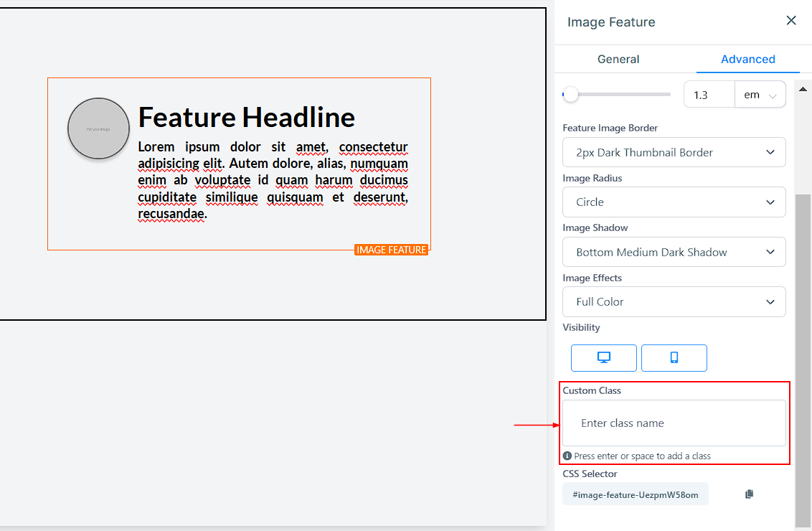Expand the Image Radius Circle dropdown
The width and height of the screenshot is (812, 531).
[674, 202]
